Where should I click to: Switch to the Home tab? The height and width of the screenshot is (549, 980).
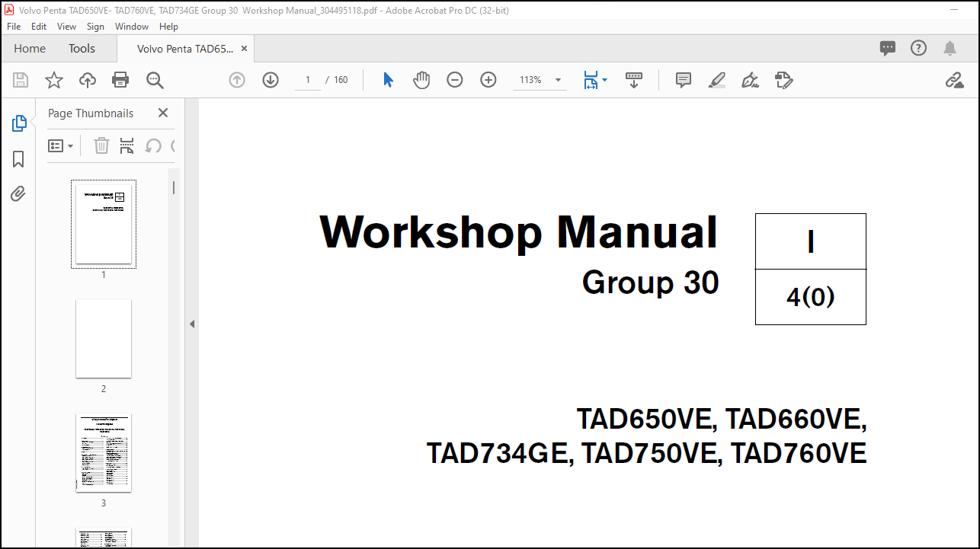[30, 48]
